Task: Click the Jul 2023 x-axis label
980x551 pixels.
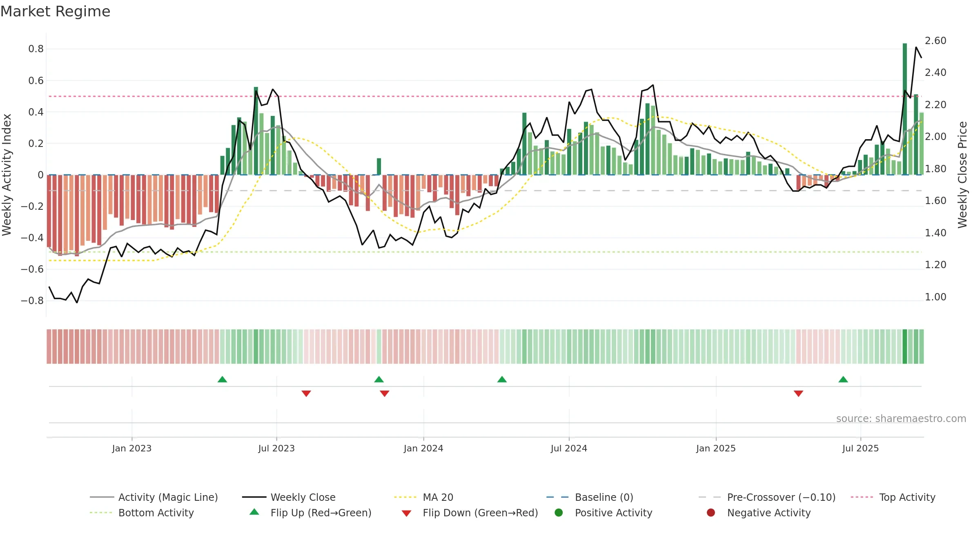Action: 276,449
